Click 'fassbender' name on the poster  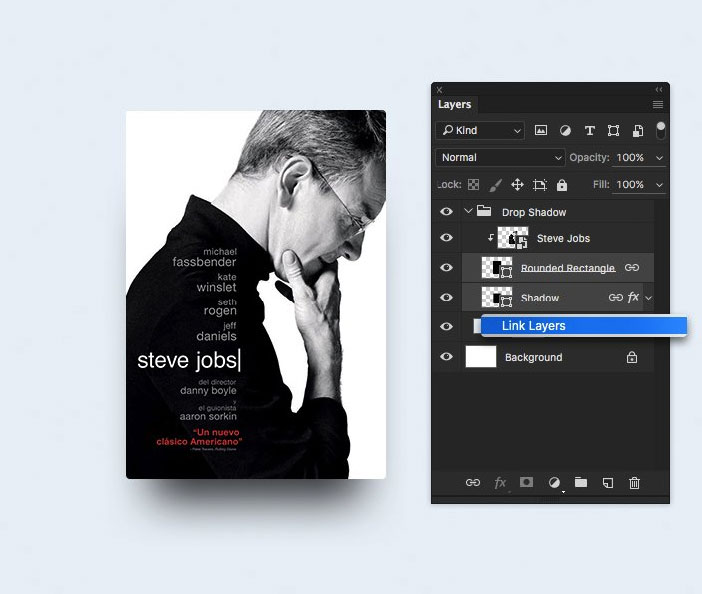(x=204, y=262)
